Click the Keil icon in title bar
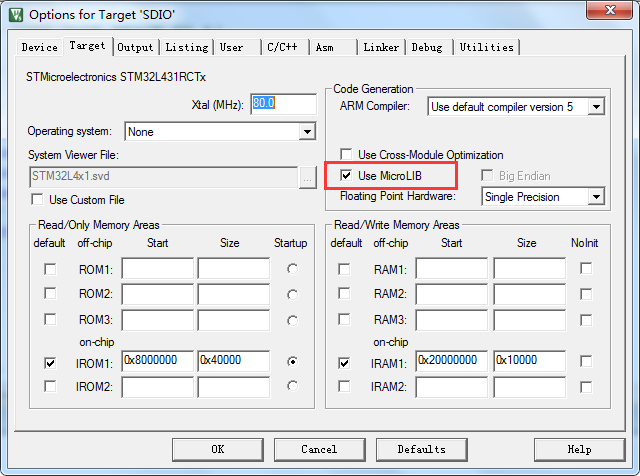640x476 pixels. [14, 14]
